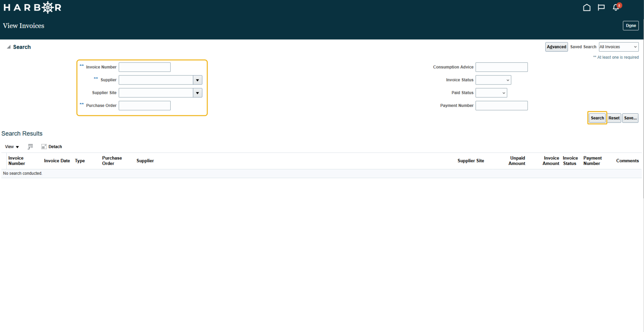Focus the Invoice Number field
644x332 pixels.
point(145,67)
